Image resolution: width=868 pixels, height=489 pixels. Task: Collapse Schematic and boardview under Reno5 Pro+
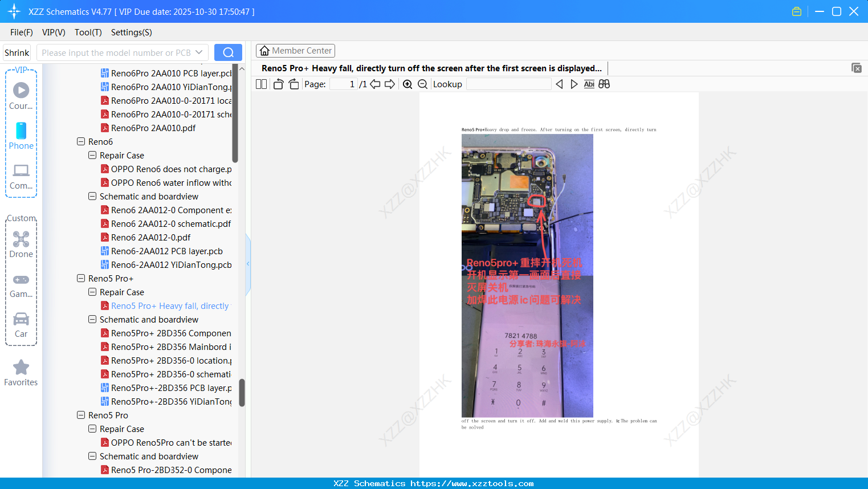(92, 319)
